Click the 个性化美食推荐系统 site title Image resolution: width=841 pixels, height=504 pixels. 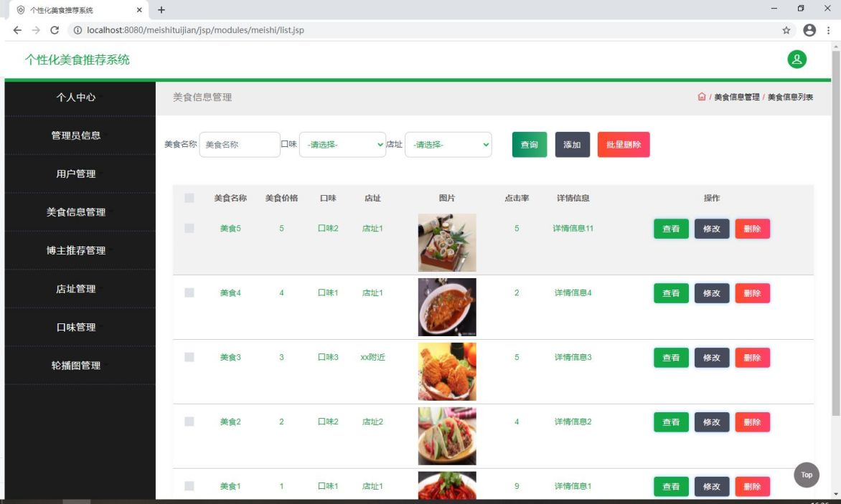pos(77,60)
